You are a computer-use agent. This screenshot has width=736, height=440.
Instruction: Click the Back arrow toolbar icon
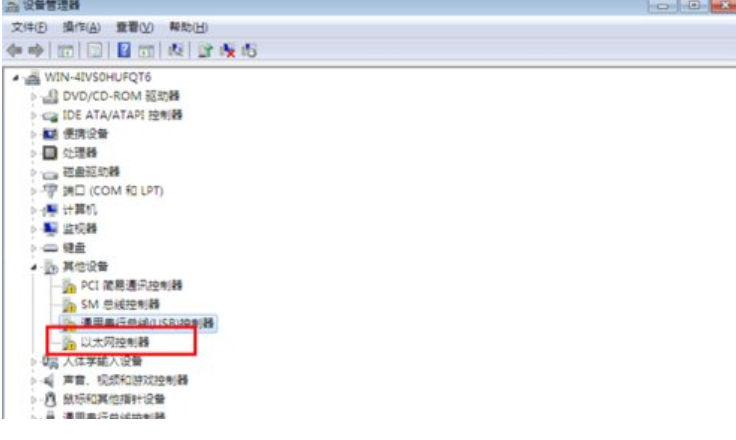(15, 50)
